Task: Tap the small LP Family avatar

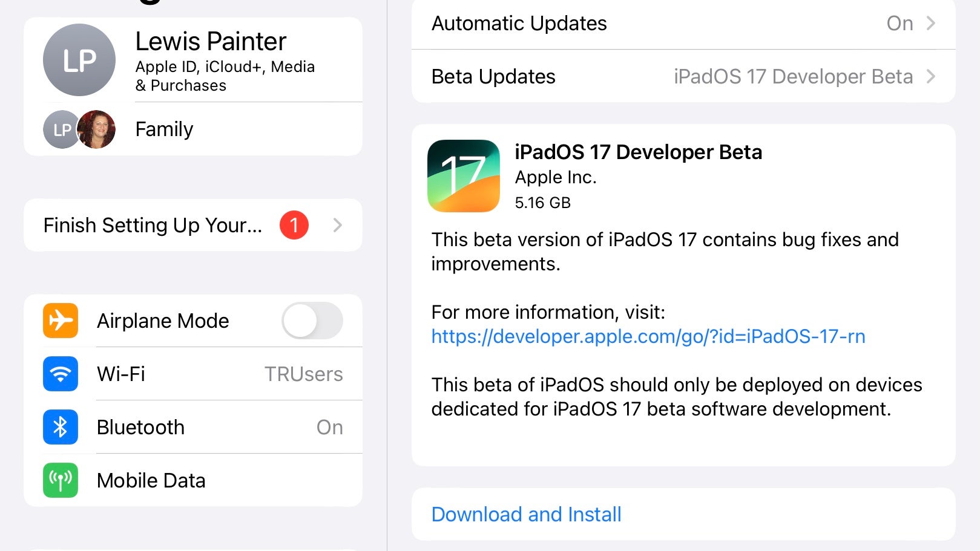Action: [61, 129]
